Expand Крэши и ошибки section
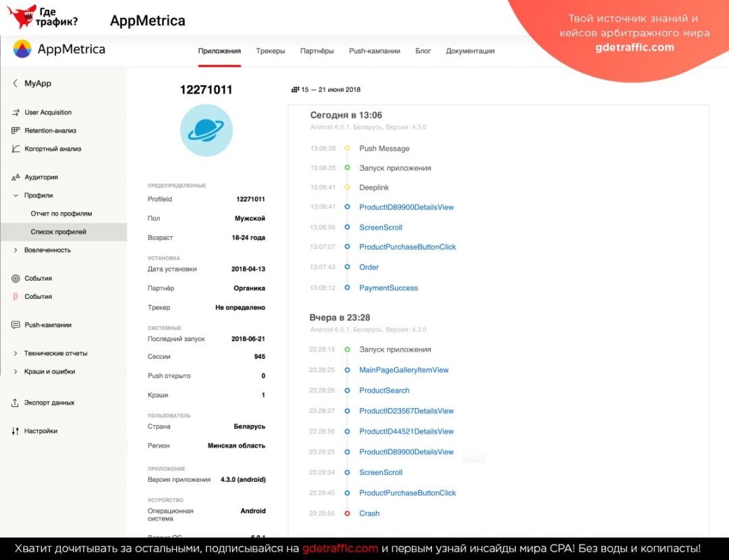 [16, 372]
